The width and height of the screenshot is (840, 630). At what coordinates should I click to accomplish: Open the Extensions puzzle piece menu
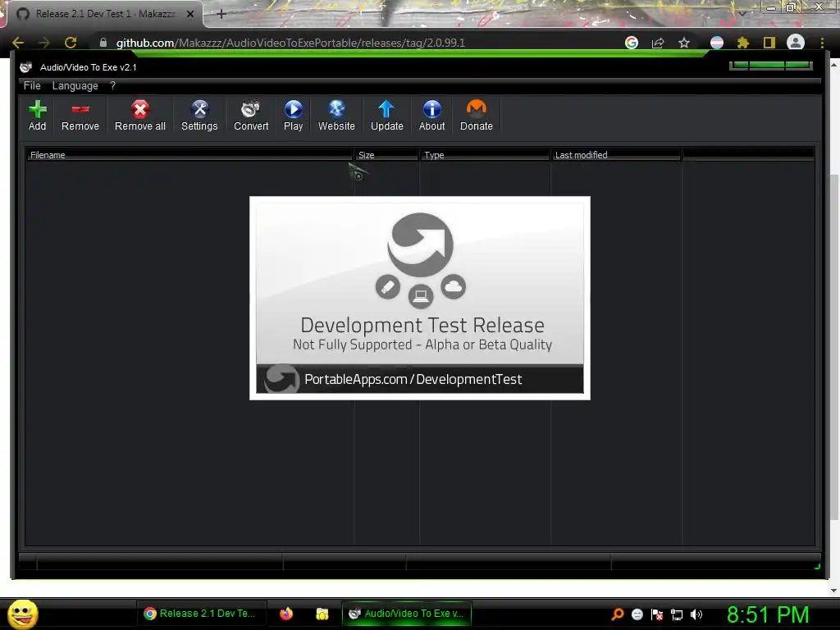pos(743,43)
